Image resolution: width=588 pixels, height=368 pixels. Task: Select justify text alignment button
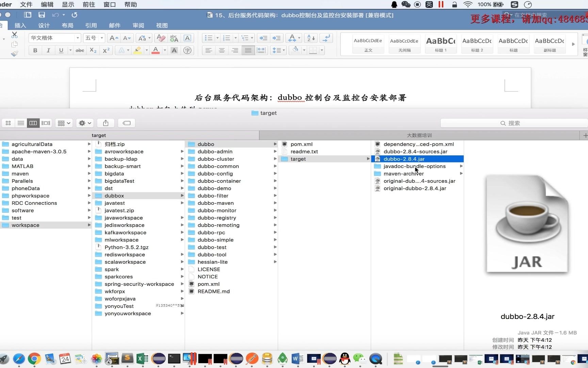(248, 50)
